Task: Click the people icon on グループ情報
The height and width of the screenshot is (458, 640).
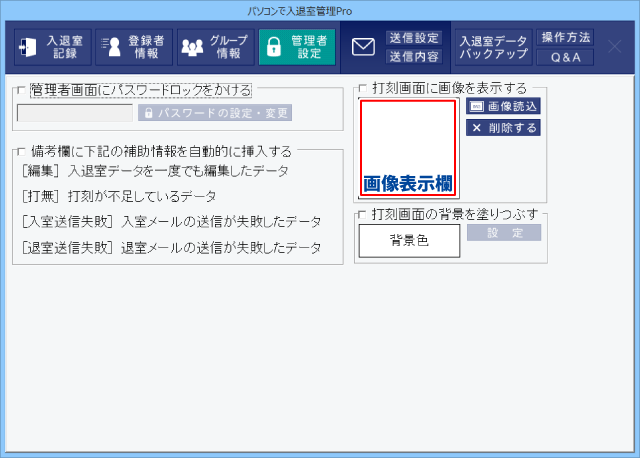Action: 192,47
